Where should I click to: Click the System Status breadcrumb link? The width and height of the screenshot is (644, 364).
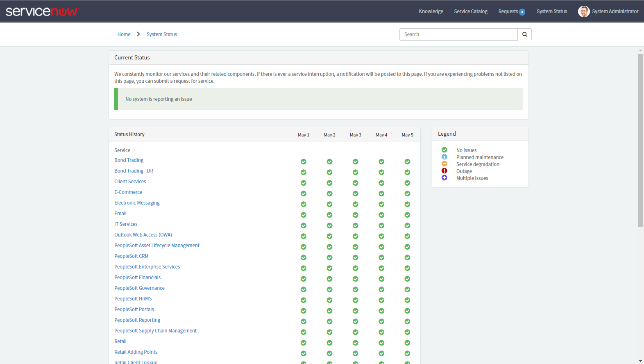162,34
